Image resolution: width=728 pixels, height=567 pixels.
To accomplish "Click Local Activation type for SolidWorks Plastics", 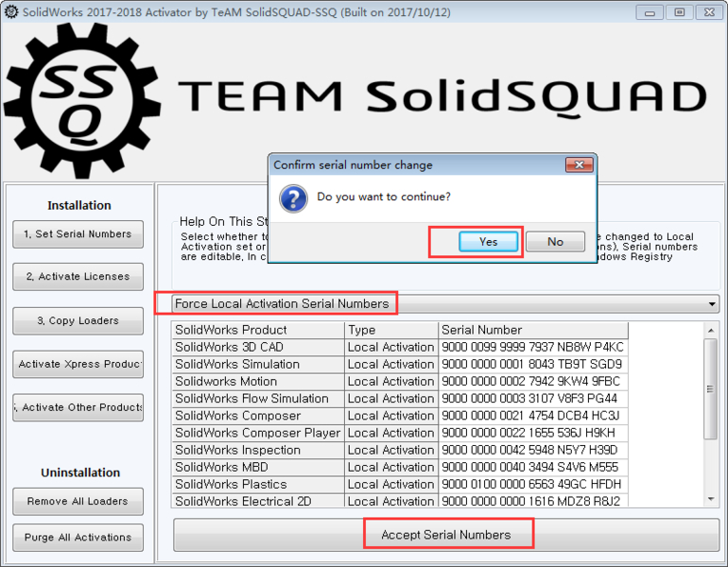I will (391, 485).
